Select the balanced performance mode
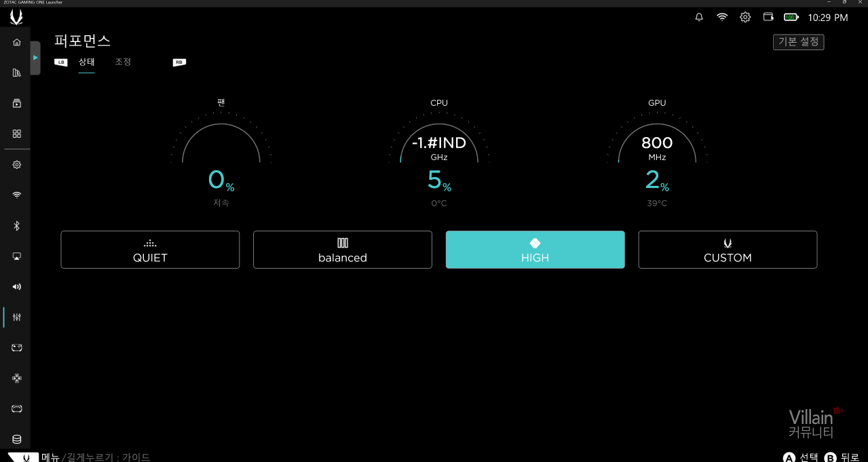The image size is (868, 462). (x=343, y=250)
